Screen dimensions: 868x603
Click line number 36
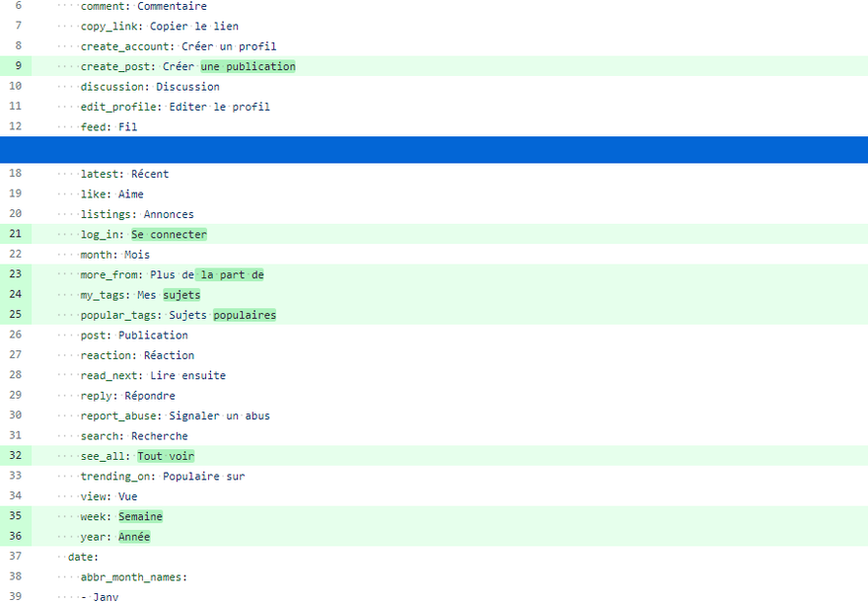(x=16, y=537)
